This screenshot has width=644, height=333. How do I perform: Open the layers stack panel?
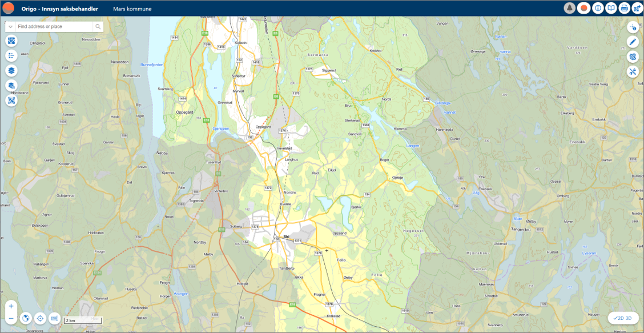coord(11,70)
